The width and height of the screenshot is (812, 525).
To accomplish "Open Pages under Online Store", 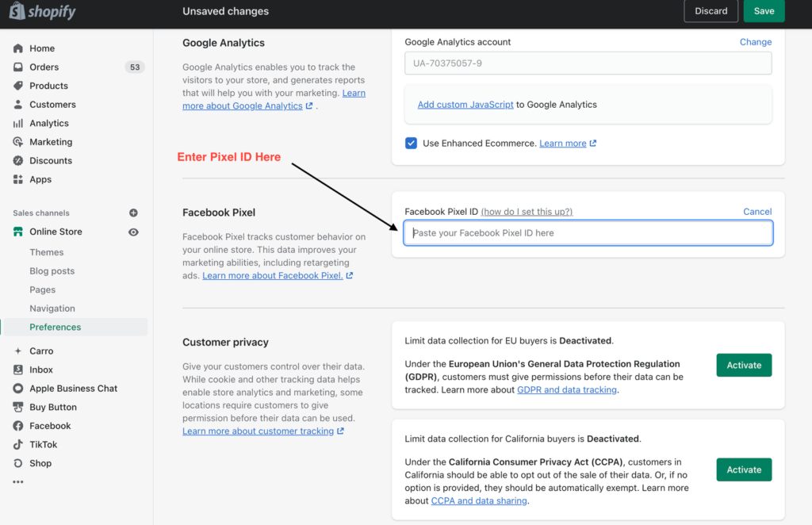I will [43, 289].
